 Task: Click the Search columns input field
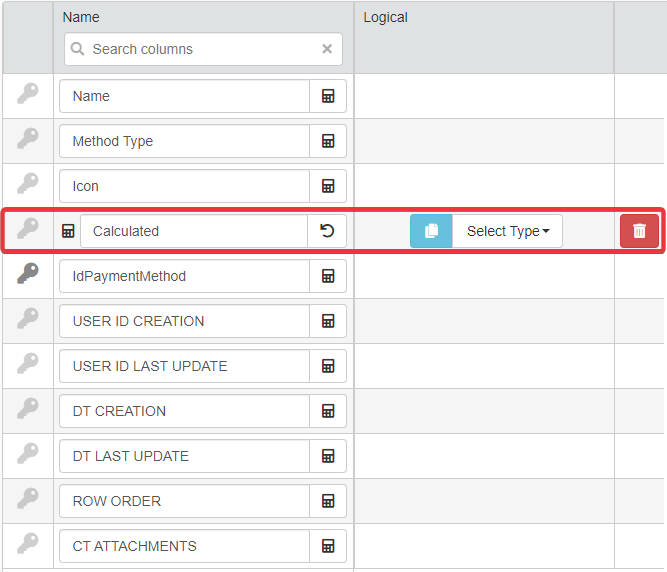coord(200,49)
